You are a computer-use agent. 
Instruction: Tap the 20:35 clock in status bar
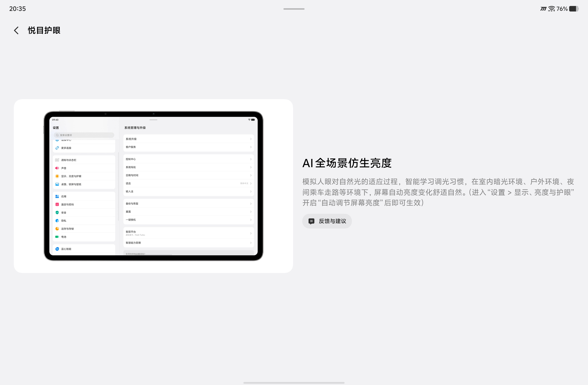coord(18,9)
